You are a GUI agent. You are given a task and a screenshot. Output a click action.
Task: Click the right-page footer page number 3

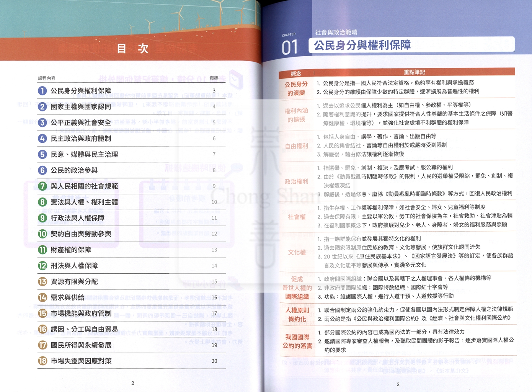398,384
